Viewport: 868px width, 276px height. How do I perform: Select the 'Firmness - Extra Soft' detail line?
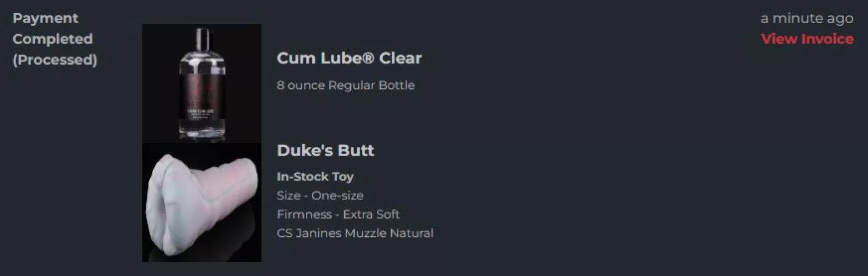click(x=338, y=214)
